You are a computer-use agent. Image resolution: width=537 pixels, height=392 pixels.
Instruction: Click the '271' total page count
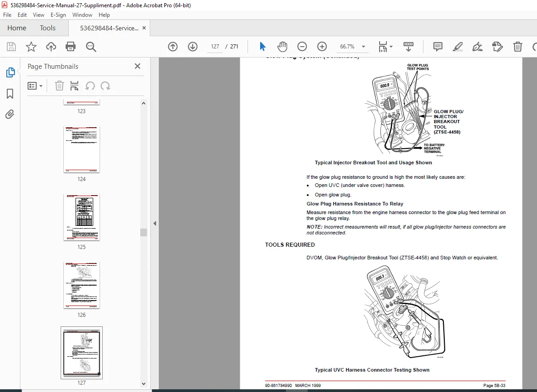pos(234,47)
